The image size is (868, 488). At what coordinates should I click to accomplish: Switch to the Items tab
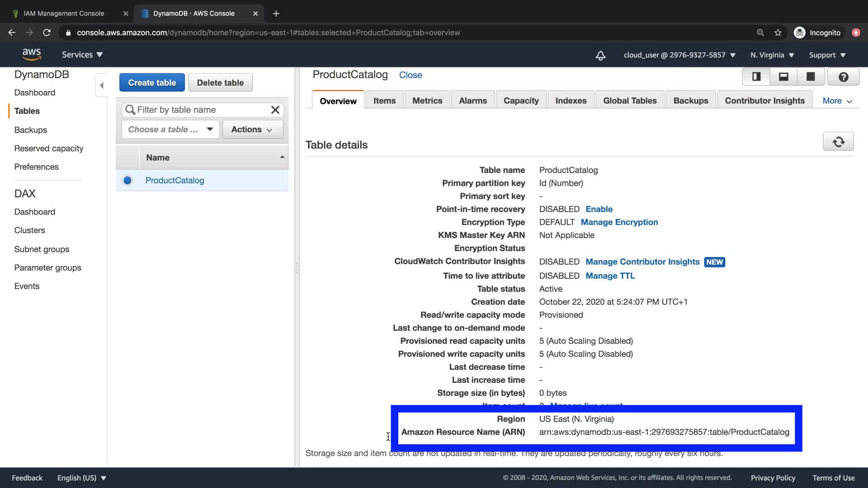[x=384, y=101]
